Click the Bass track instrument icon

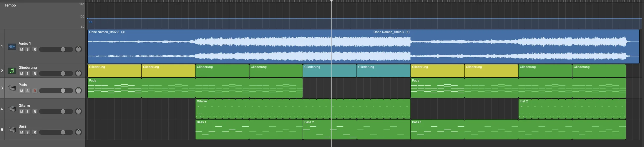(12, 130)
